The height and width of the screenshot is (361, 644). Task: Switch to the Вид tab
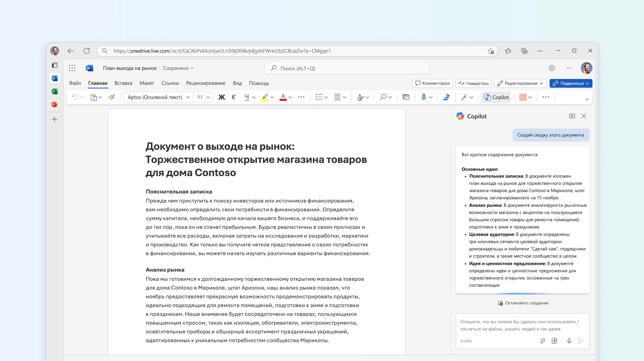click(x=237, y=83)
